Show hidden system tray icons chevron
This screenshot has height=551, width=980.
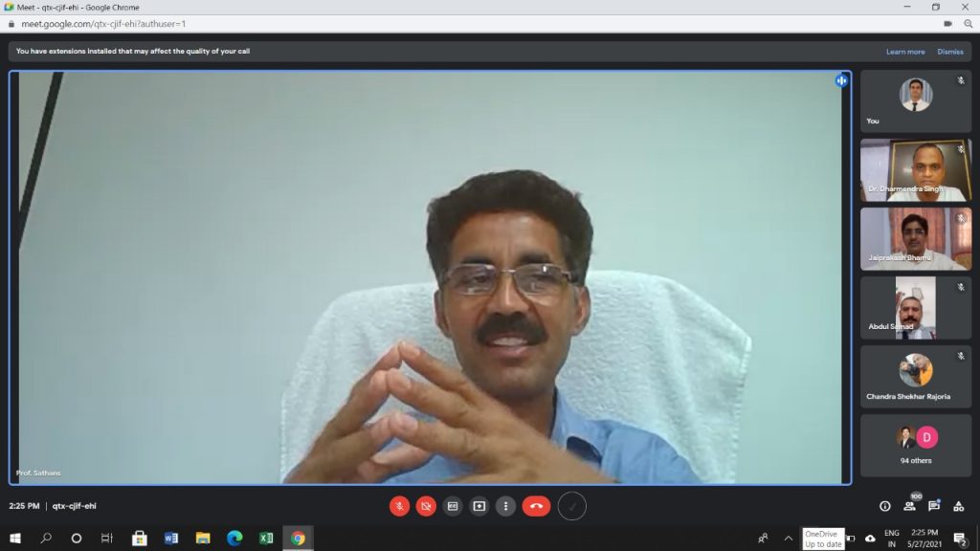(789, 538)
